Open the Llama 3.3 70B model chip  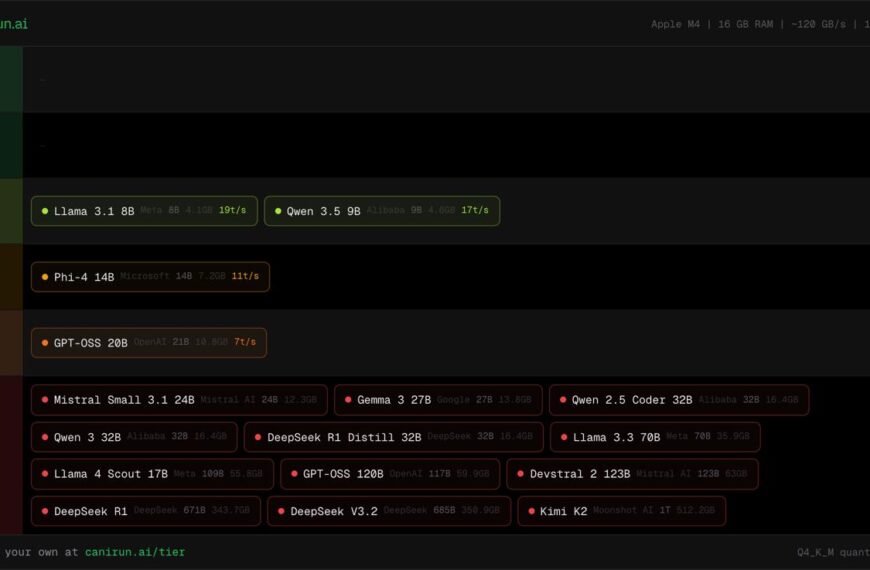coord(655,437)
